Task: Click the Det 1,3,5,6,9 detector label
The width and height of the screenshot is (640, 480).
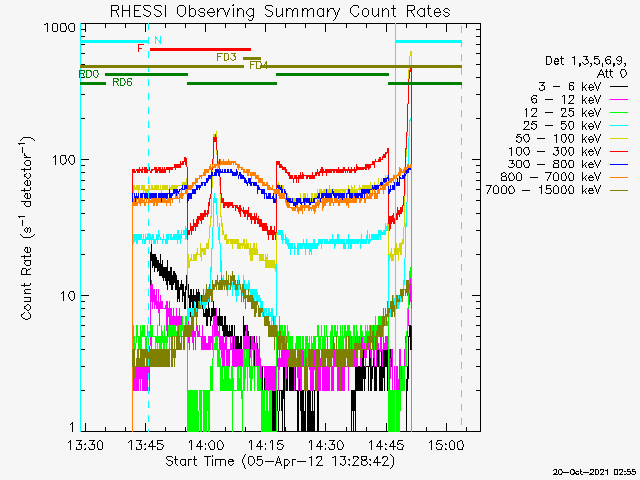Action: coord(586,61)
